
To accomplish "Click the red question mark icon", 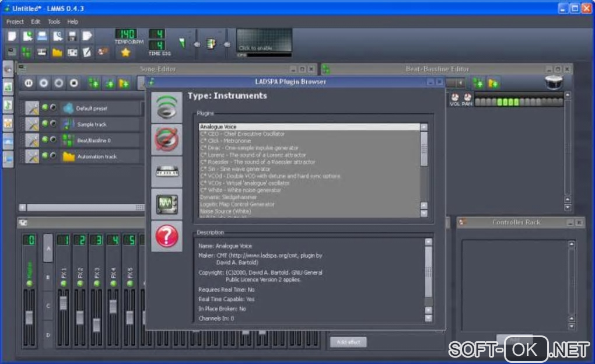I will pos(167,236).
